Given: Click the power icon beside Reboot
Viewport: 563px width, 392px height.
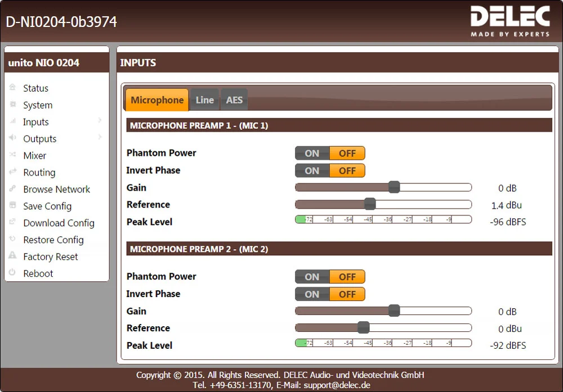Looking at the screenshot, I should coord(12,272).
